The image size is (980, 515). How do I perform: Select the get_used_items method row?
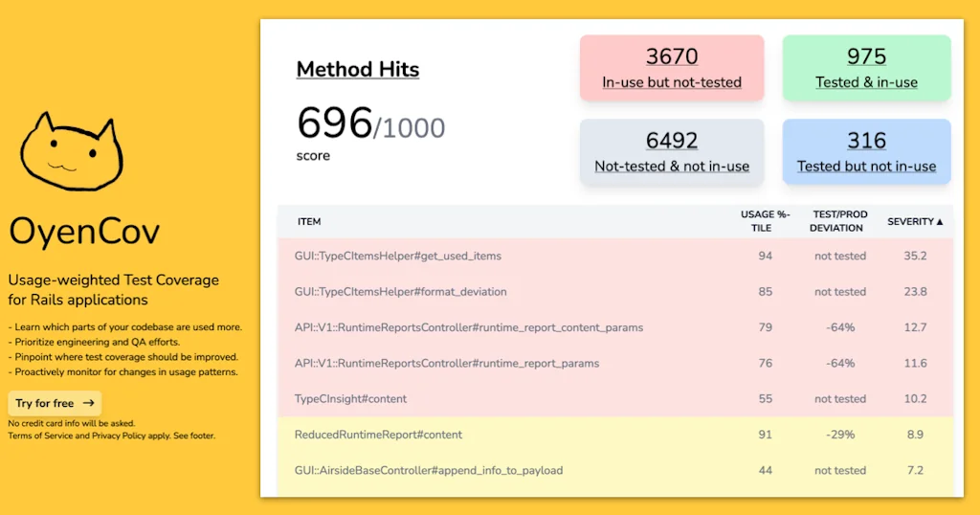point(398,257)
